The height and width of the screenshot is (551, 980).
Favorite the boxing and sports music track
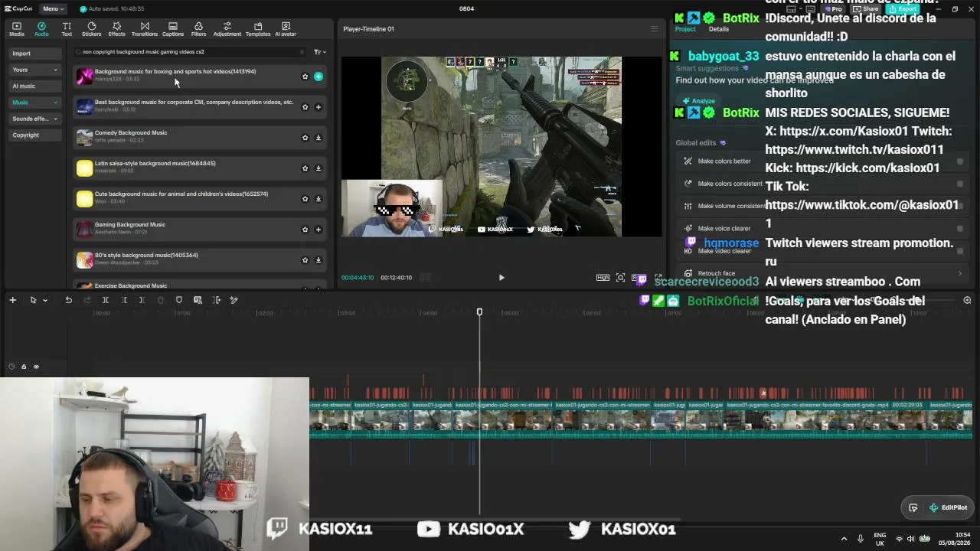(305, 77)
